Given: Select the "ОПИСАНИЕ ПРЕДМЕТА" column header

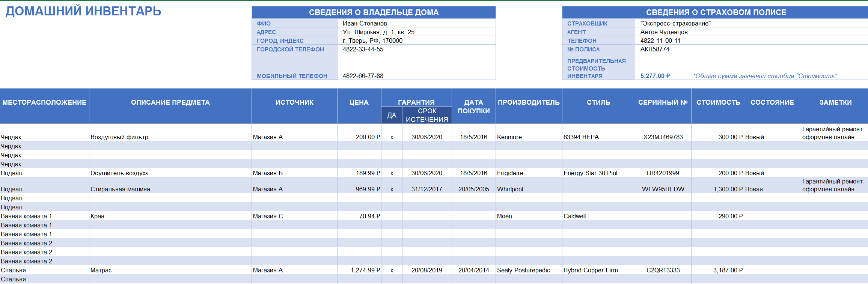Looking at the screenshot, I should pos(170,106).
